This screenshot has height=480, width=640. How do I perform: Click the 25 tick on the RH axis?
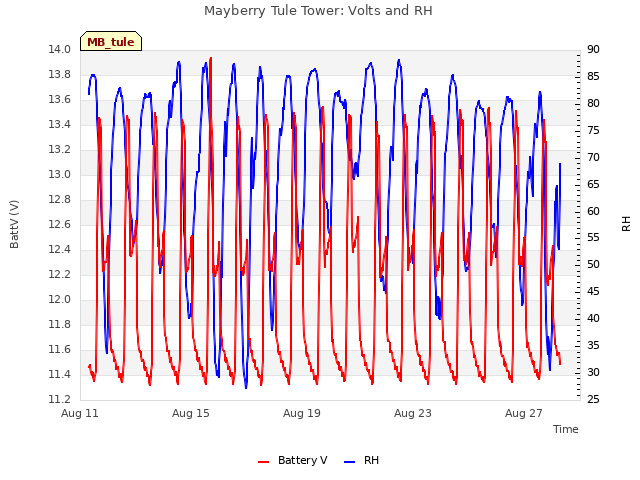pos(593,399)
